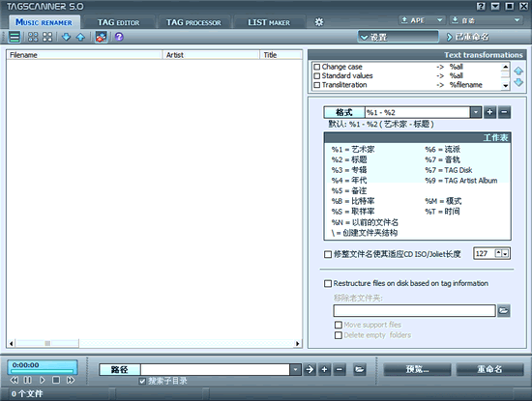The width and height of the screenshot is (532, 401).
Task: Remove folder path with minus button
Action: (340, 369)
